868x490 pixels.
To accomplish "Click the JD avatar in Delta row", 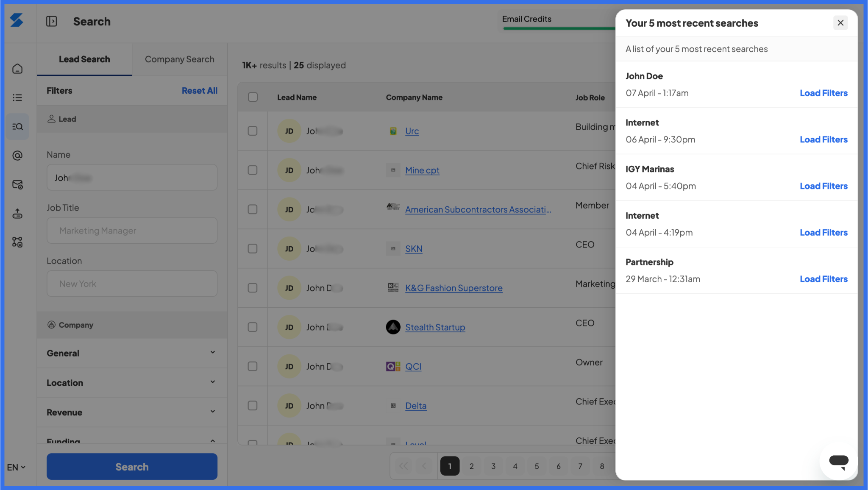I will coord(289,406).
